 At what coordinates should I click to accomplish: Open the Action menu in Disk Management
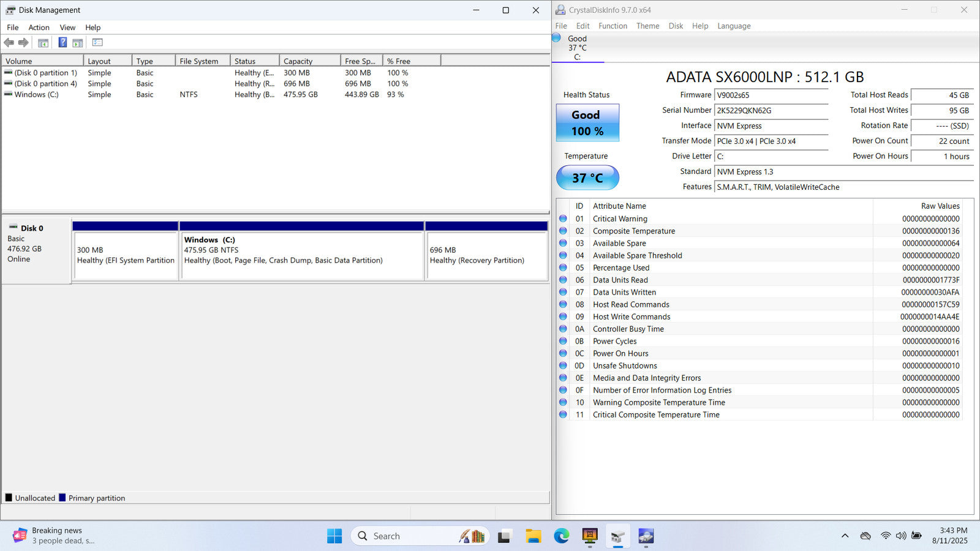[x=39, y=28]
